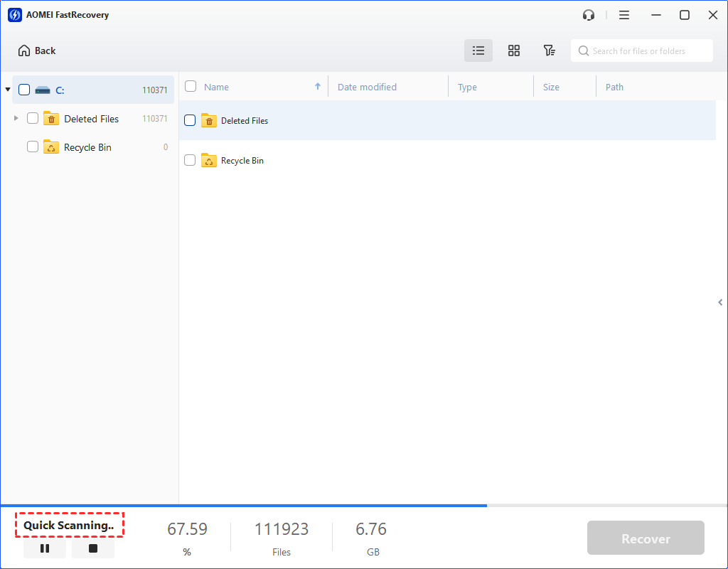Sort by Type column
The width and height of the screenshot is (728, 569).
(467, 87)
